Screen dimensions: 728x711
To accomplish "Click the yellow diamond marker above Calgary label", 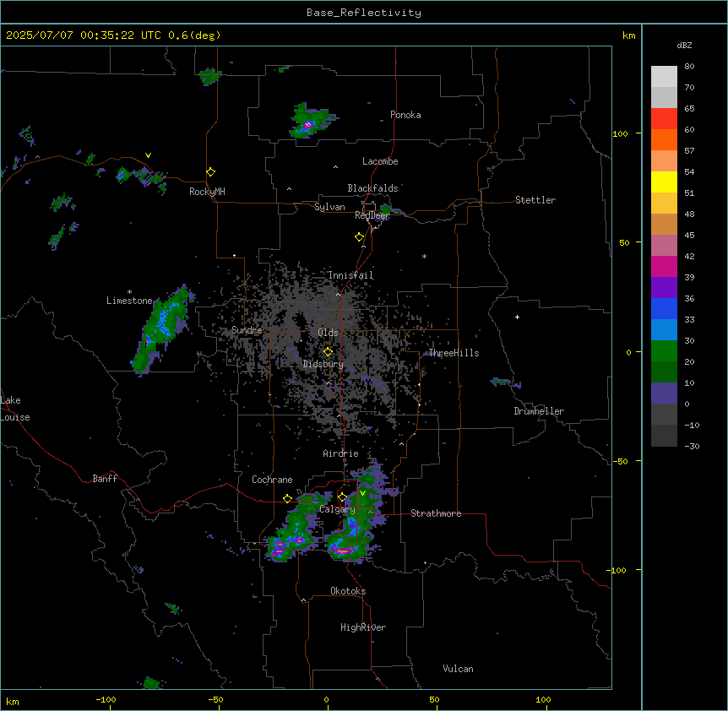I will [x=342, y=497].
